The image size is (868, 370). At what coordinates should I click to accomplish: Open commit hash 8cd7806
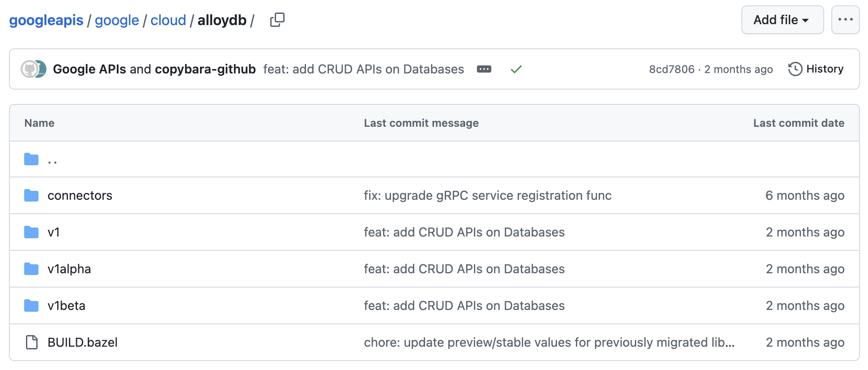click(672, 69)
